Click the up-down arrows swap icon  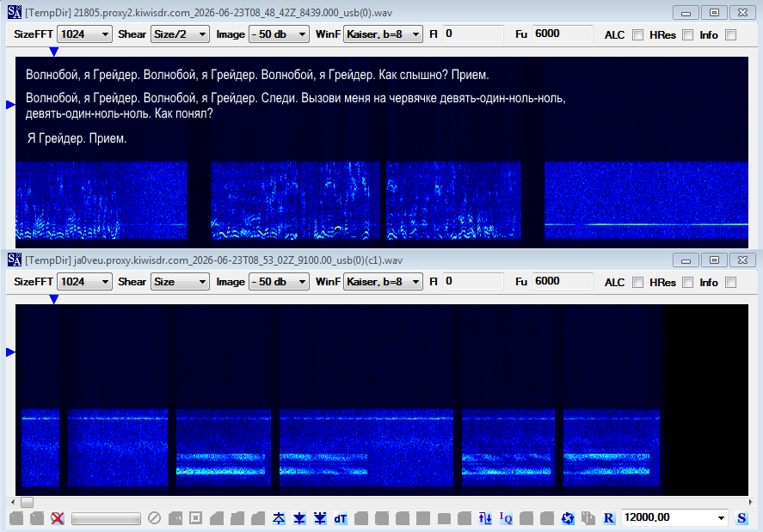click(x=485, y=518)
